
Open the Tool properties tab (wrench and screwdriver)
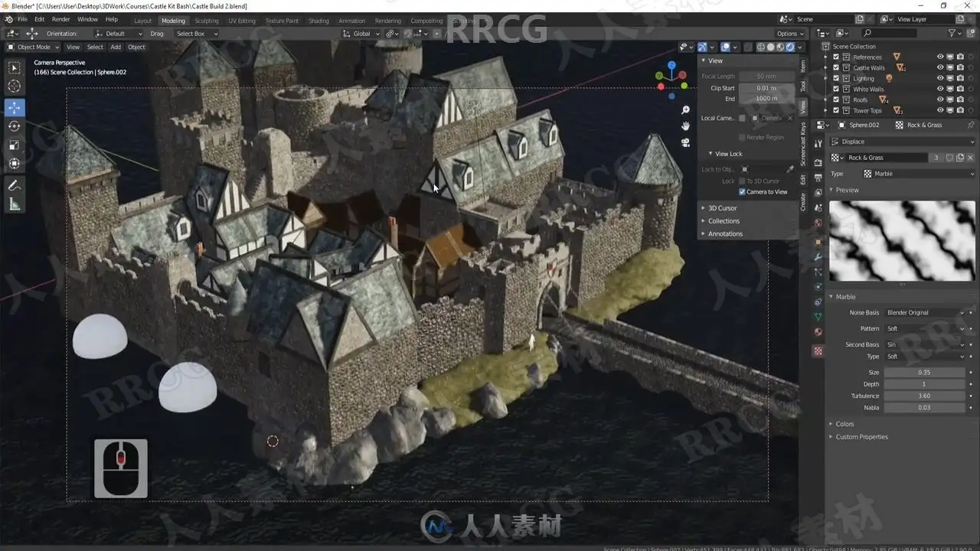click(818, 143)
